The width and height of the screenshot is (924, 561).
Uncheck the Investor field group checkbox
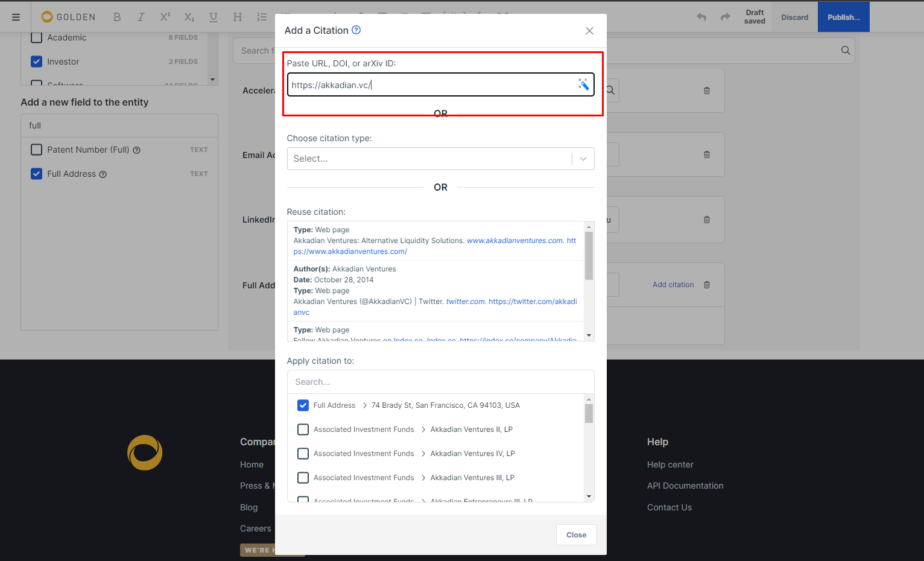point(37,62)
